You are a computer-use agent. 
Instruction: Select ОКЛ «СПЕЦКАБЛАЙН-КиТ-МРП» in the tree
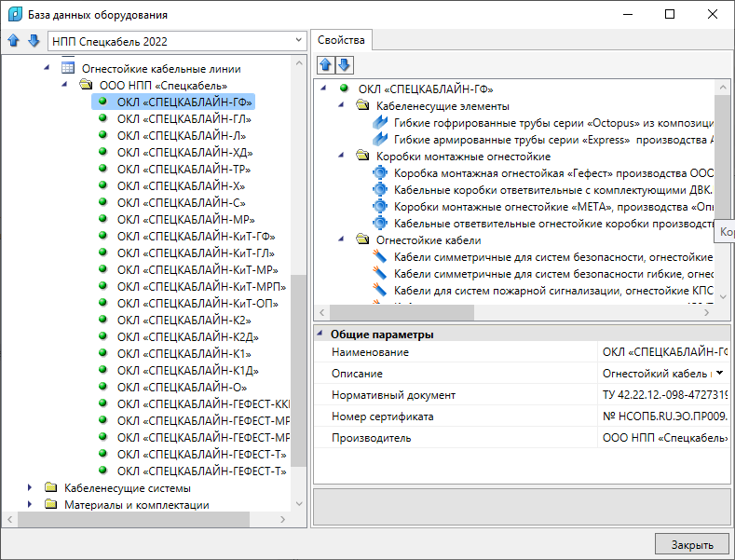coord(201,287)
